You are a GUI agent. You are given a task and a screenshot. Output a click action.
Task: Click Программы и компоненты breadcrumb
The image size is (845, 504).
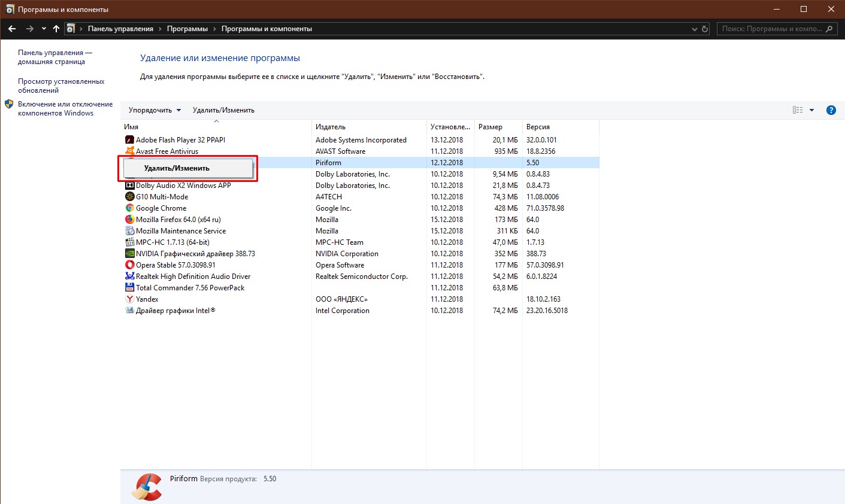click(266, 29)
